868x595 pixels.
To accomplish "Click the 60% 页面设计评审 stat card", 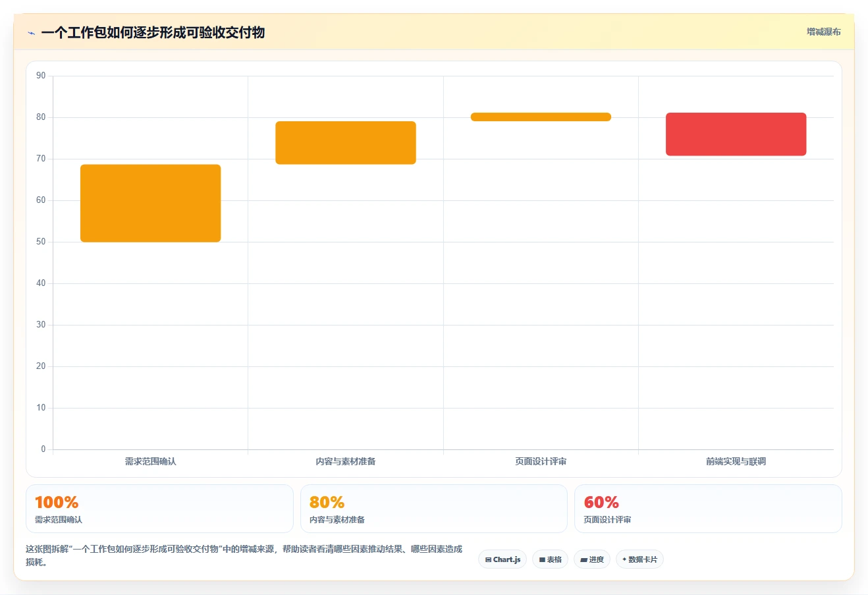I will (708, 509).
